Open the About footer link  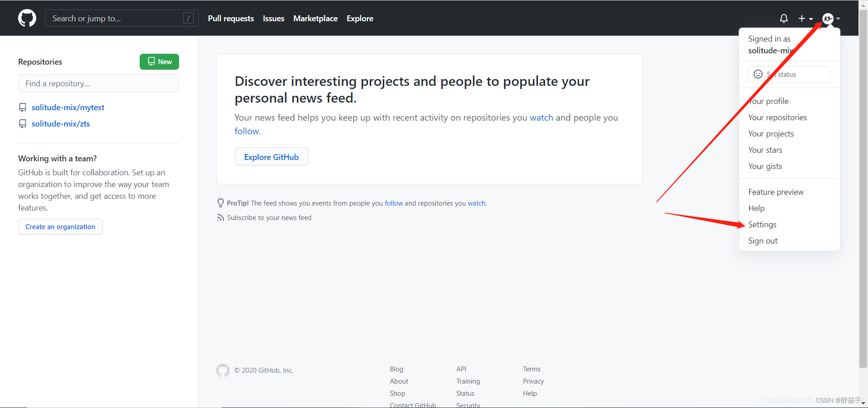(399, 381)
